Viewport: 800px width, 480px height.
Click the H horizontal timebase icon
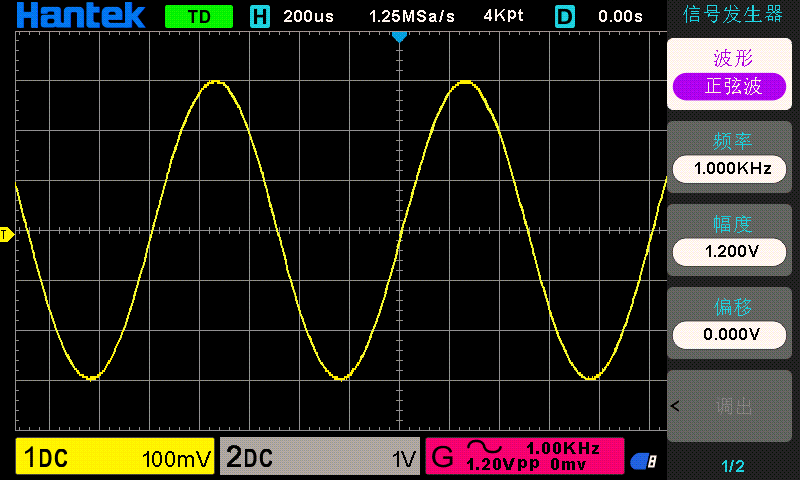[260, 16]
